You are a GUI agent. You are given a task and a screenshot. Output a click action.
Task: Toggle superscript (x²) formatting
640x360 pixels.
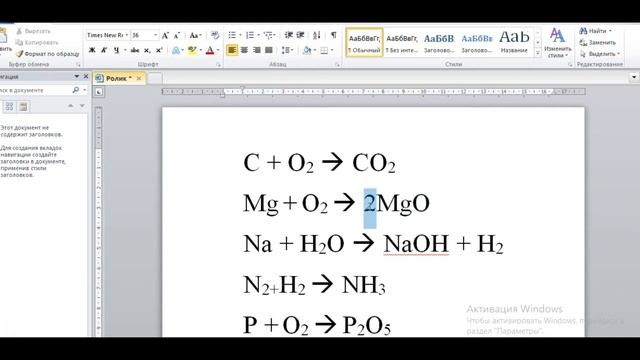pos(159,50)
